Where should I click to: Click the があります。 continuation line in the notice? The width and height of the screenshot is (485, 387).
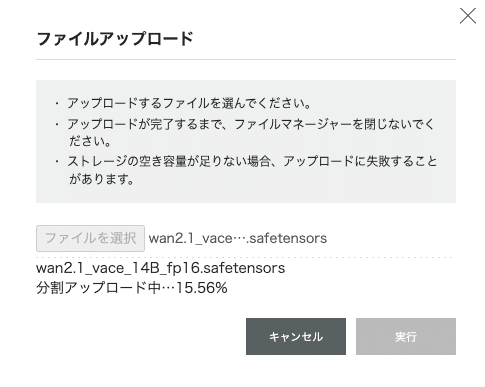click(102, 179)
